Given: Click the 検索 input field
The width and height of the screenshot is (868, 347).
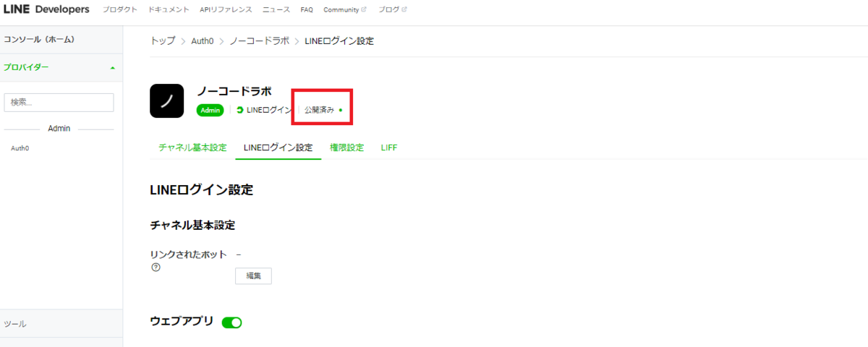Looking at the screenshot, I should [59, 103].
